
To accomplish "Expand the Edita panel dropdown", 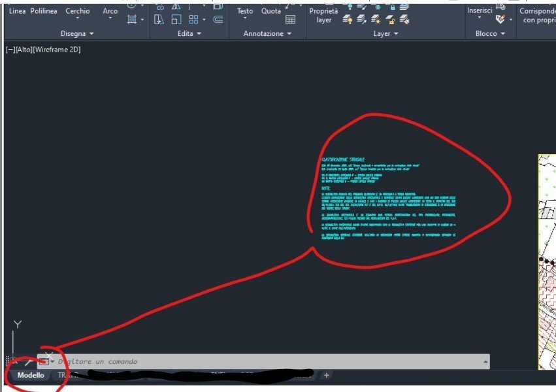I will point(189,34).
